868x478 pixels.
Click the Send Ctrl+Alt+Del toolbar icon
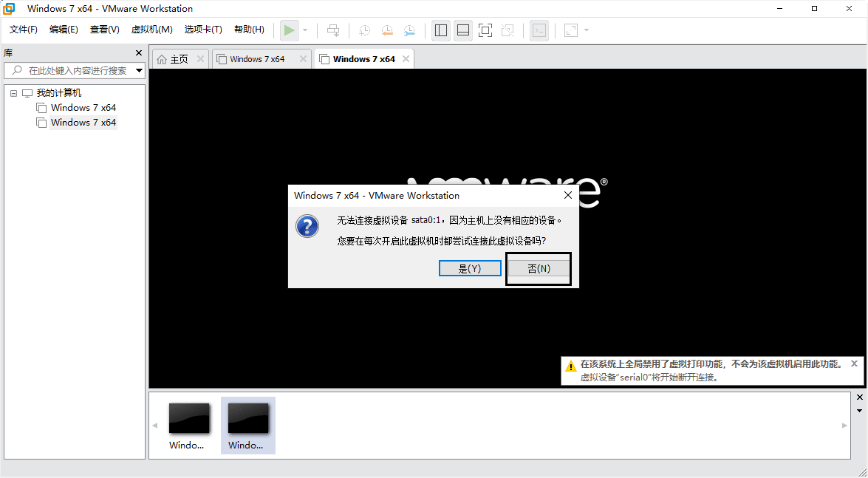333,30
